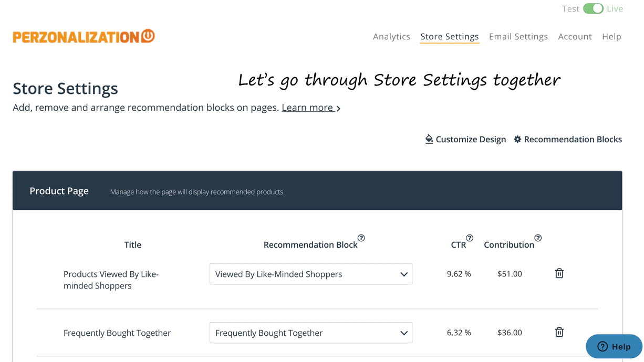
Task: Click the Product Page section header
Action: click(x=317, y=190)
